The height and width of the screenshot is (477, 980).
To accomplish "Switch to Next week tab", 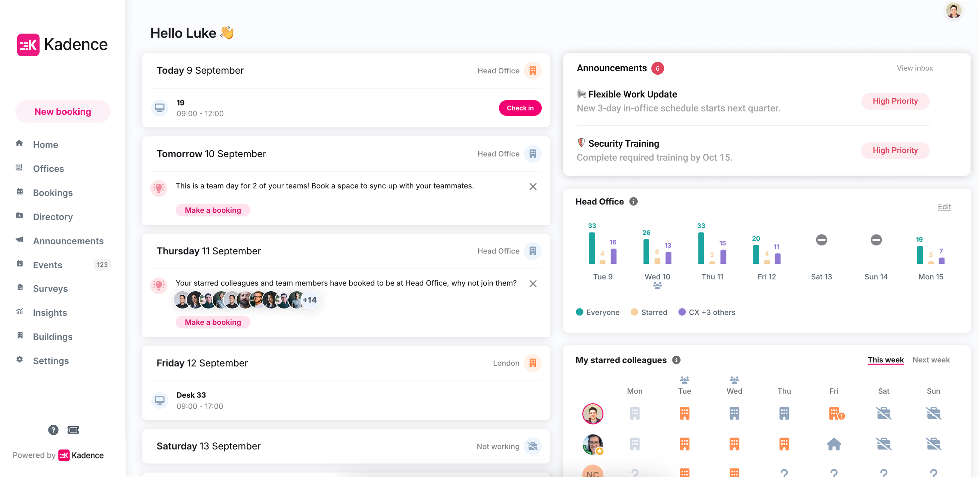I will click(931, 360).
